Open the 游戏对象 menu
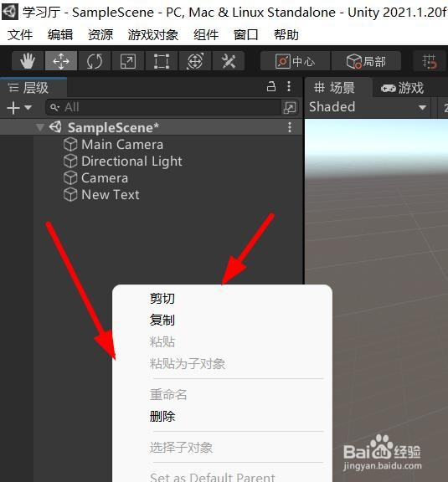 pos(153,34)
